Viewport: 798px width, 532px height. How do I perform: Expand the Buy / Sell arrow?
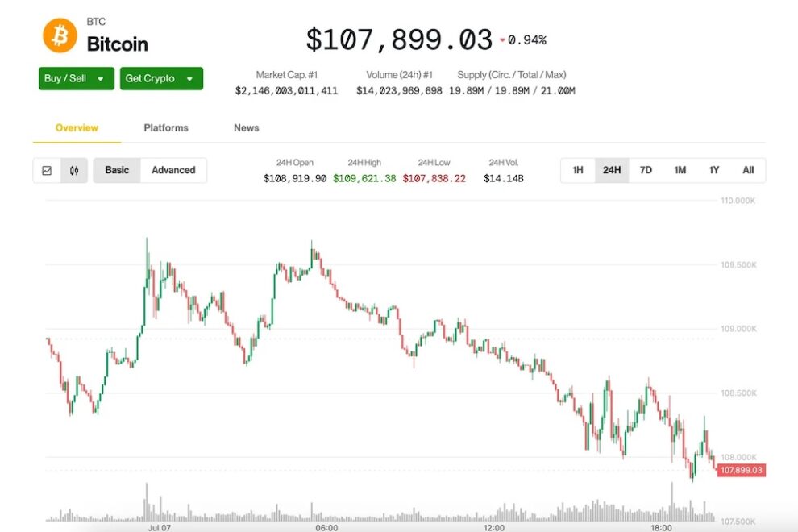click(x=101, y=79)
